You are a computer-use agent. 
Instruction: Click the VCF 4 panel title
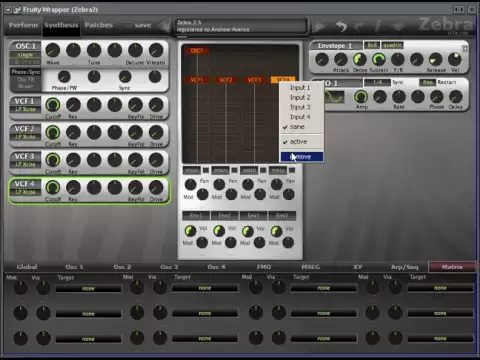pos(24,184)
